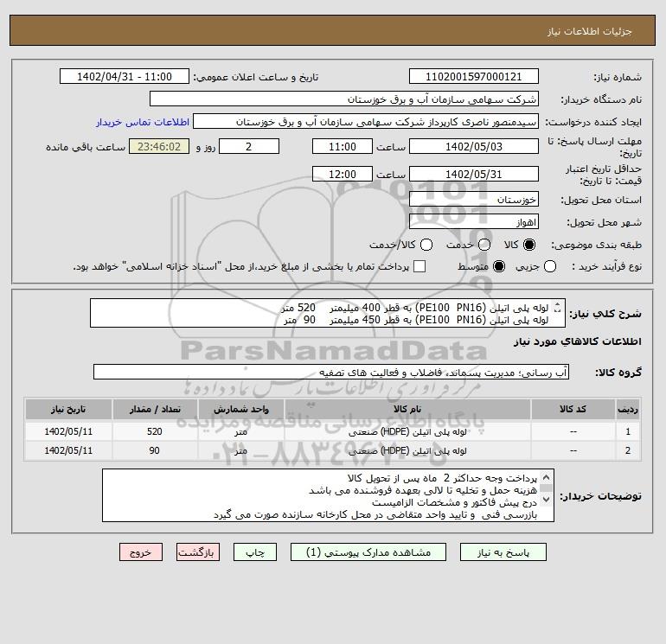The height and width of the screenshot is (644, 666).
Task: Click the price validity time 12:00
Action: click(x=343, y=175)
